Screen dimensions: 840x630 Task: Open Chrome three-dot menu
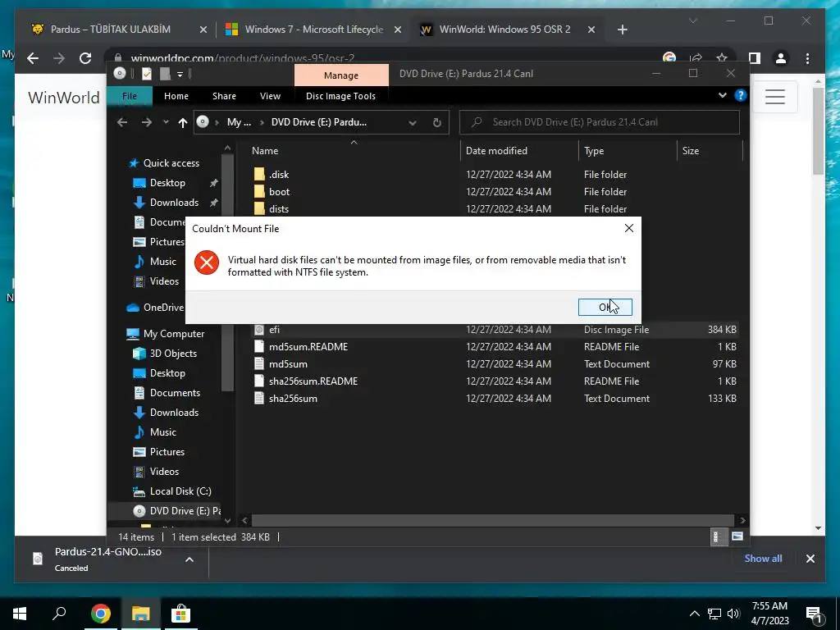tap(807, 58)
